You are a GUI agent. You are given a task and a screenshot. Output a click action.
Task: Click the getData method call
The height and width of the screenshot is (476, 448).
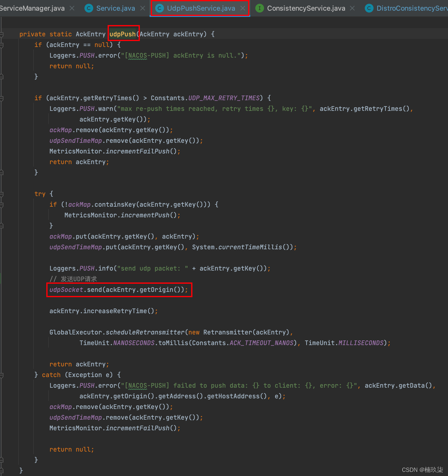click(412, 385)
